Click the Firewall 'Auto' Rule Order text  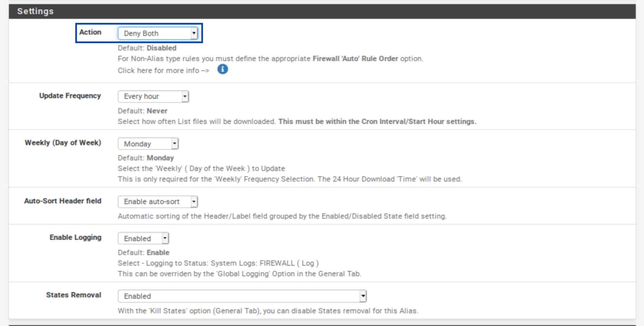pyautogui.click(x=355, y=58)
